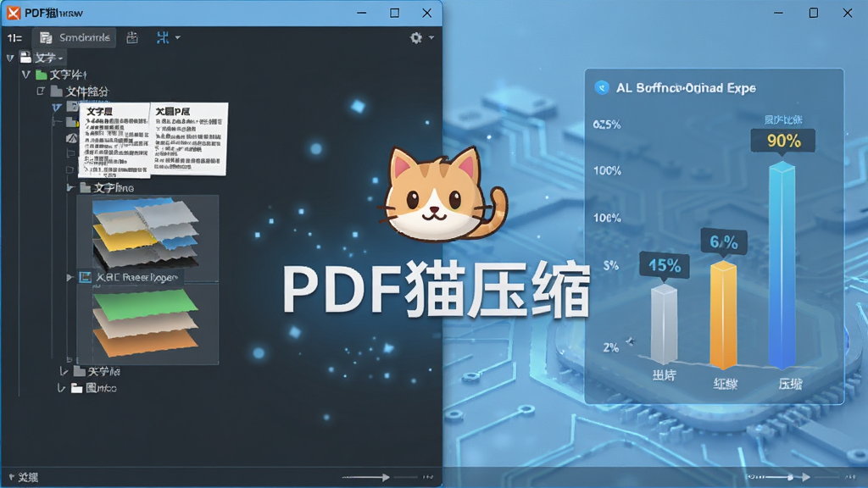Collapse the green folder tree node
This screenshot has width=868, height=488.
25,75
